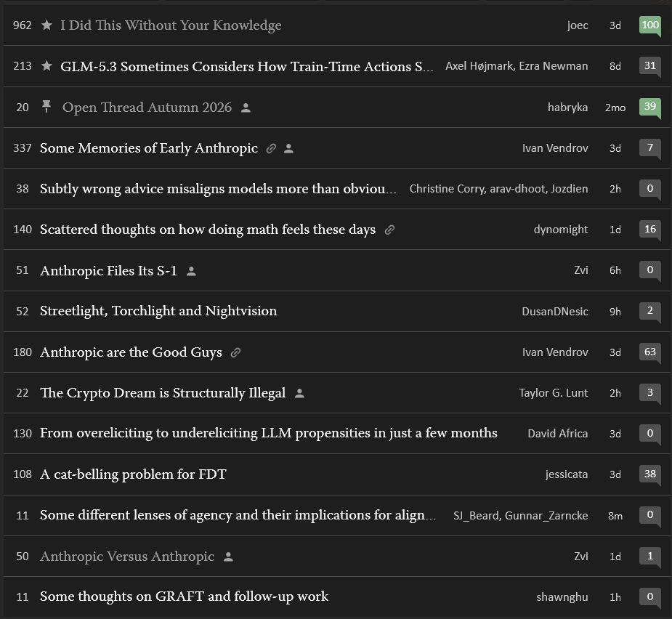Viewport: 672px width, 619px height.
Task: Open 'Scattered thoughts on how doing math feels' post
Action: tap(208, 230)
